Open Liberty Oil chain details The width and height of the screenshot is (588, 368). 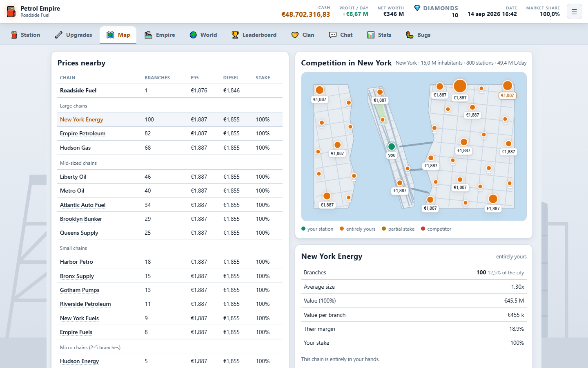[73, 177]
